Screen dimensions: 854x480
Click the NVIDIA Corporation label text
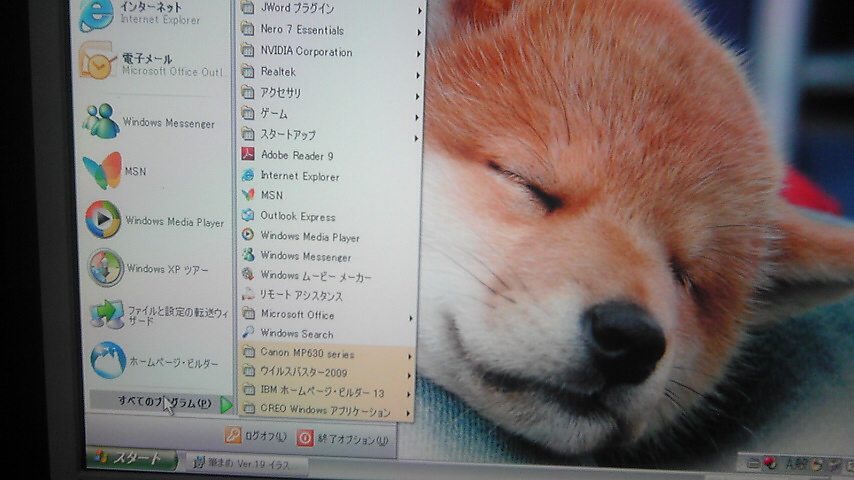coord(306,52)
